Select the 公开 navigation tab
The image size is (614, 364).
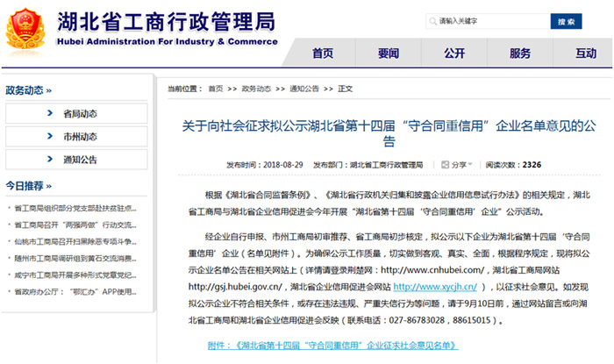tap(454, 54)
